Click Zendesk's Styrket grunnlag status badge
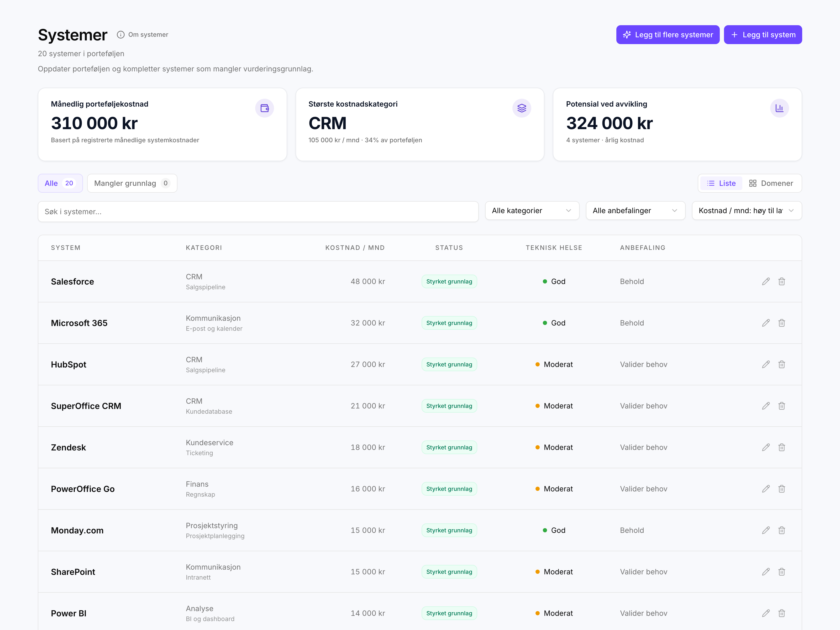The width and height of the screenshot is (840, 630). pyautogui.click(x=449, y=447)
